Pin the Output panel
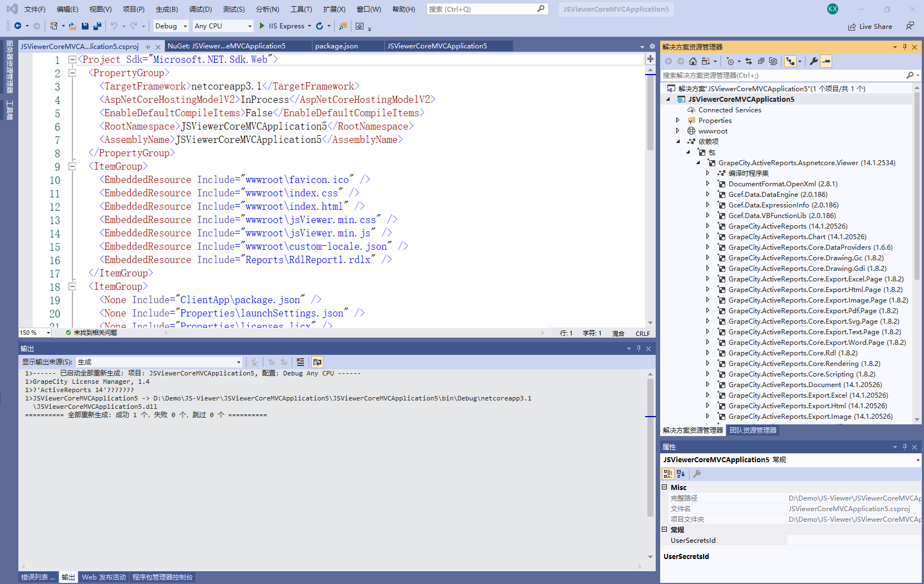Viewport: 924px width, 584px height. 639,348
